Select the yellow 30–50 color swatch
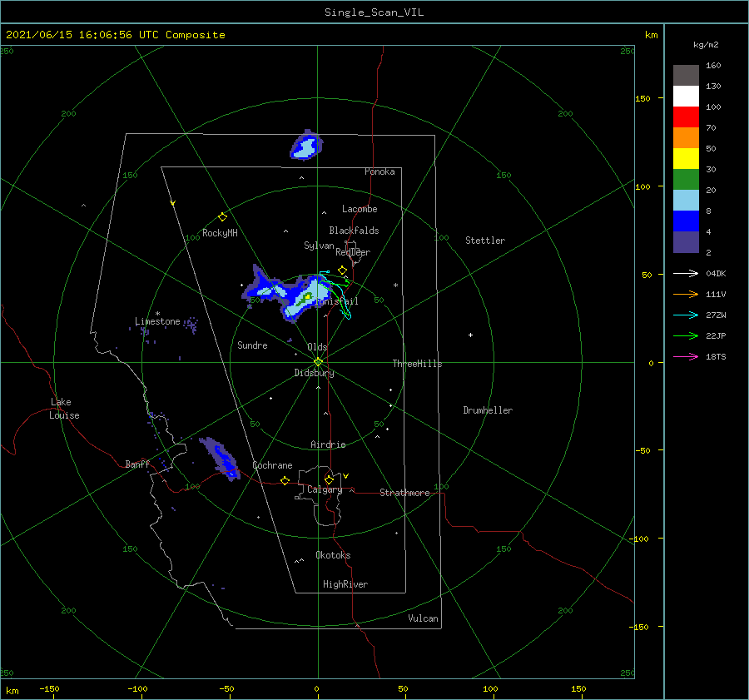Viewport: 749px width, 700px height. click(x=686, y=159)
